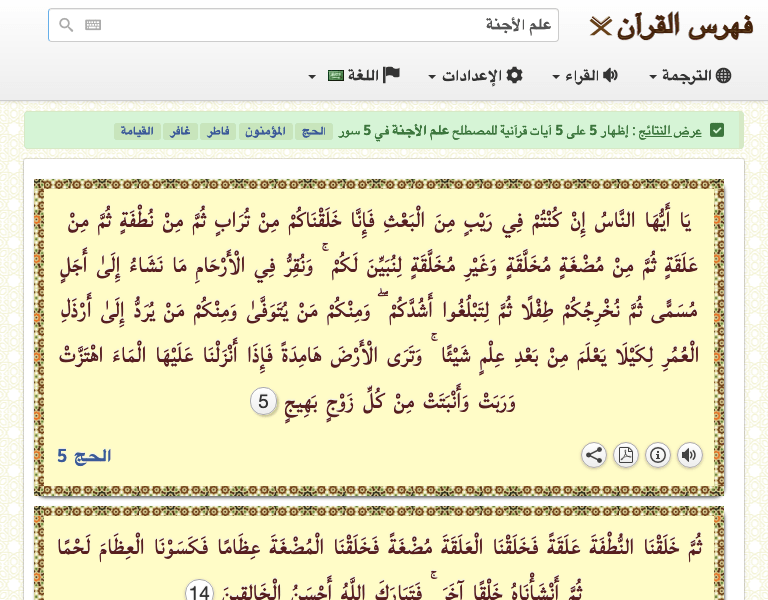Open the الإعدادات settings dropdown
The width and height of the screenshot is (768, 600).
(x=476, y=75)
